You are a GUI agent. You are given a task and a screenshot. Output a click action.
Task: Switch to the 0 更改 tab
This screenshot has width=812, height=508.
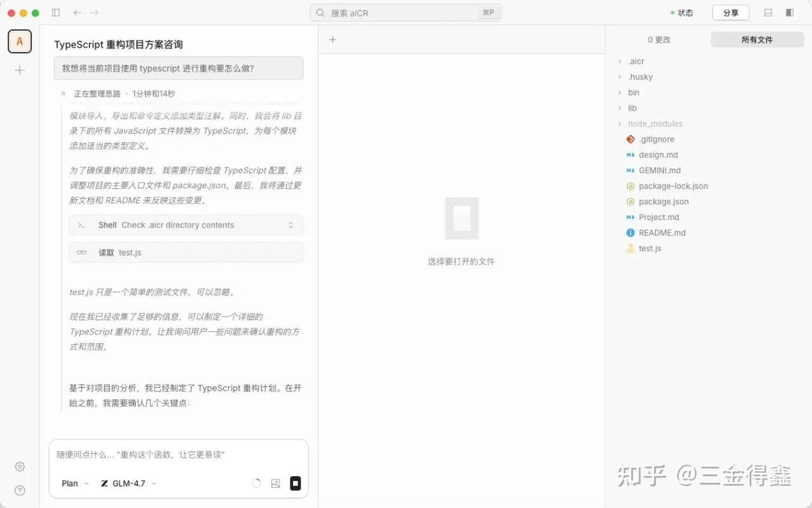658,39
